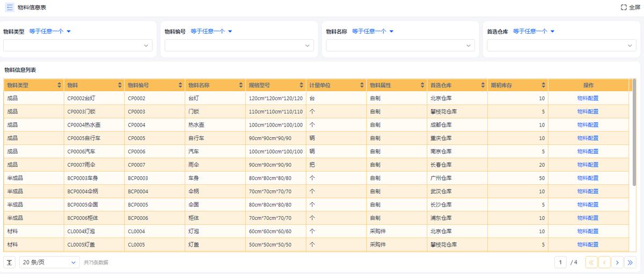Screen dimensions: 644x274
Task: Select the 辆 unit cell in 自行车 row
Action: click(336, 138)
